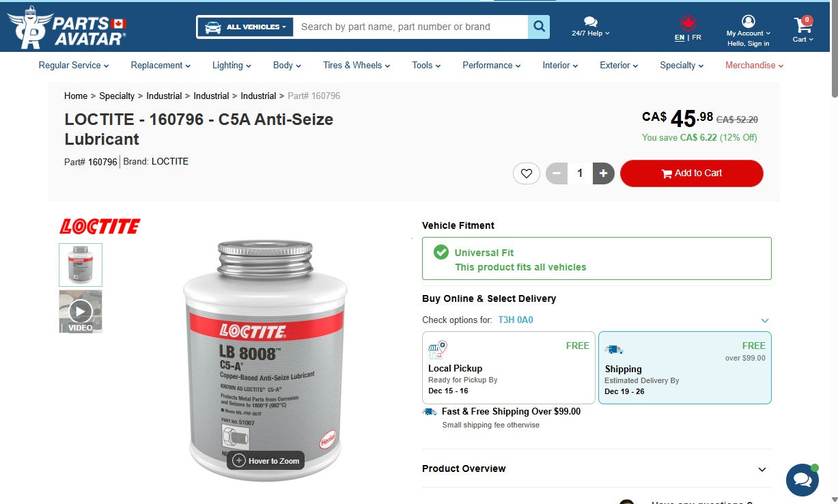Open the search magnifier icon
The width and height of the screenshot is (838, 504).
click(x=539, y=27)
